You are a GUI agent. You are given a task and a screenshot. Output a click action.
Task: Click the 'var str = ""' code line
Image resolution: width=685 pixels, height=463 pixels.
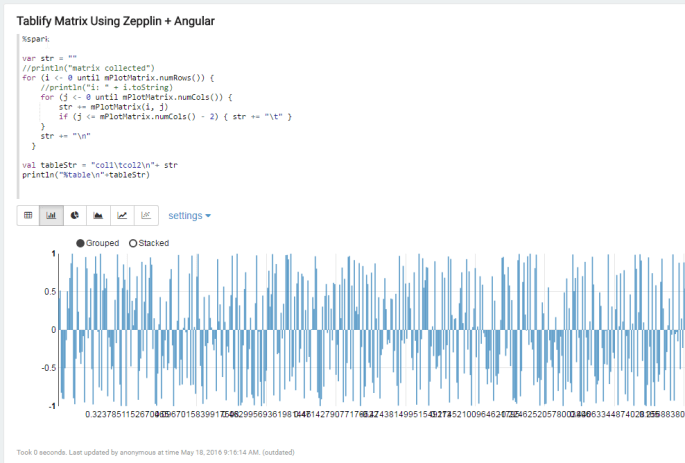[49, 58]
